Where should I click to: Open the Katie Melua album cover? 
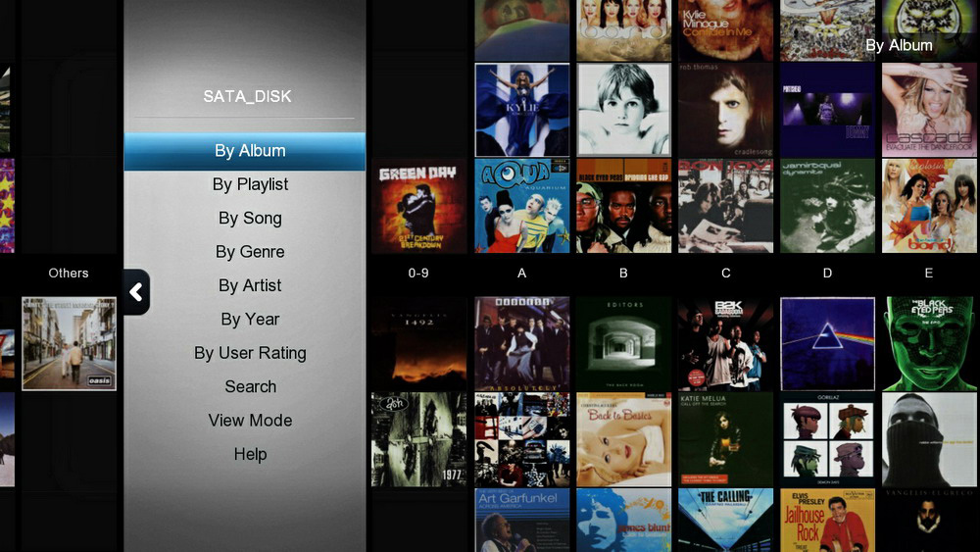[725, 439]
